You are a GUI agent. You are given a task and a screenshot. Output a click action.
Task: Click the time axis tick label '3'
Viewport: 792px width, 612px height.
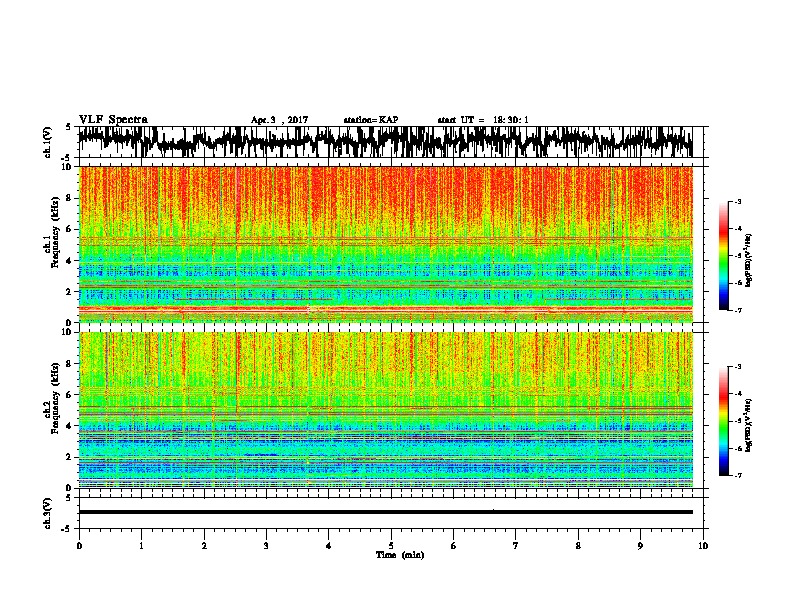(266, 546)
